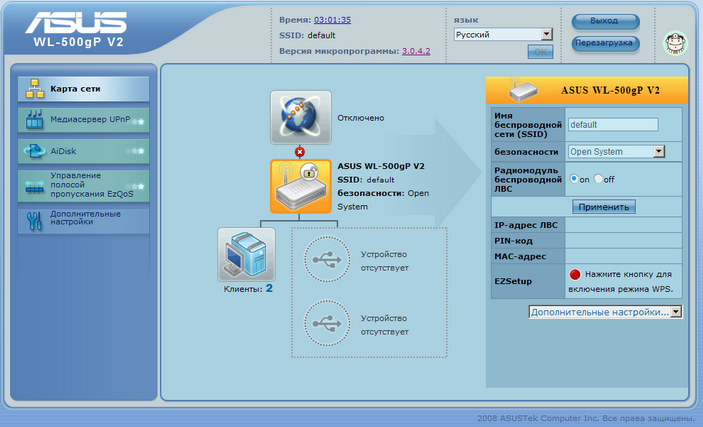Click the Отключено status text

pyautogui.click(x=361, y=118)
